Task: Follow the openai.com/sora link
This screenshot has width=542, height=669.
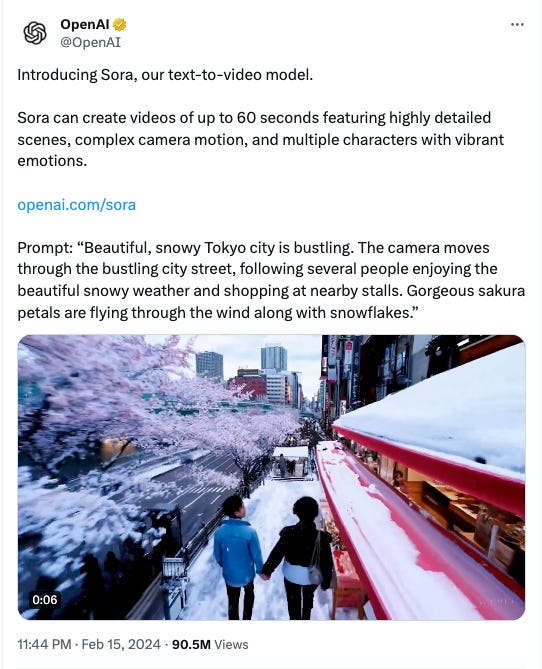Action: pos(76,205)
